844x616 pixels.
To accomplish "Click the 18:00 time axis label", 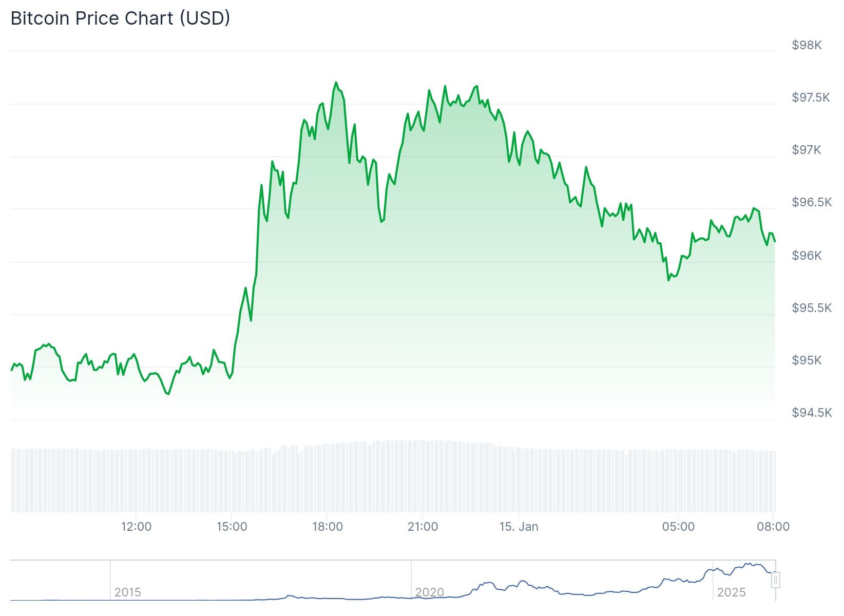I will [x=328, y=527].
